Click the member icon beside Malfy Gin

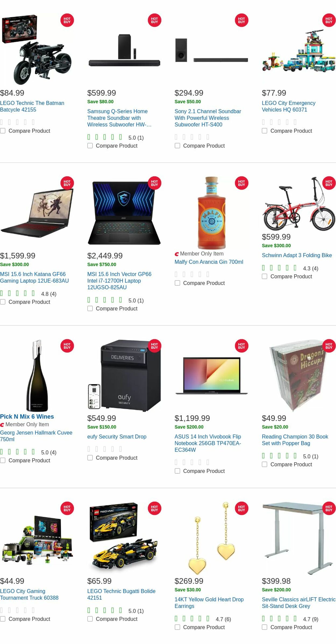point(177,254)
